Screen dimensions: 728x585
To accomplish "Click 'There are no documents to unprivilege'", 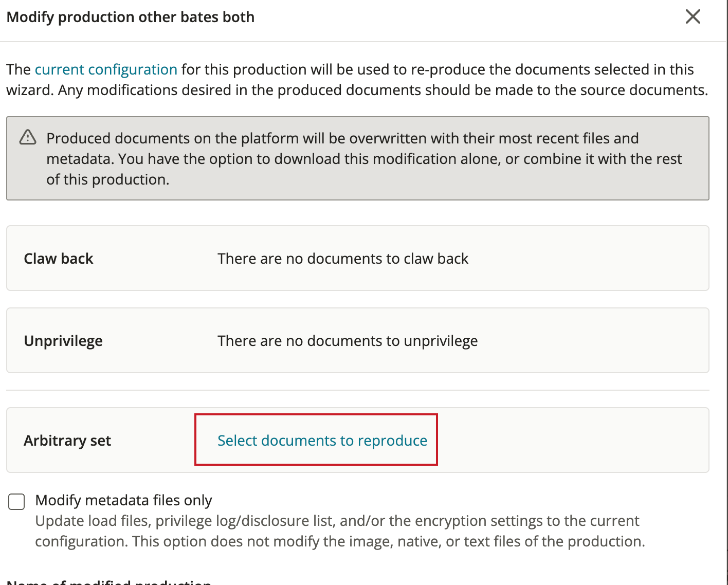I will tap(348, 341).
